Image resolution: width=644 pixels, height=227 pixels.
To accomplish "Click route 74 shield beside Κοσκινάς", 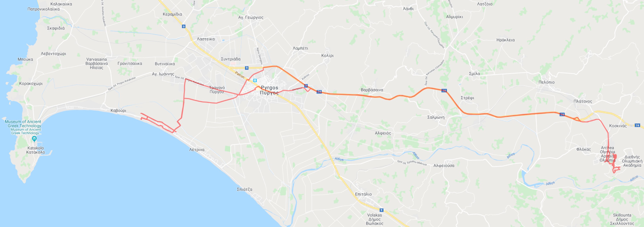I will point(637,125).
